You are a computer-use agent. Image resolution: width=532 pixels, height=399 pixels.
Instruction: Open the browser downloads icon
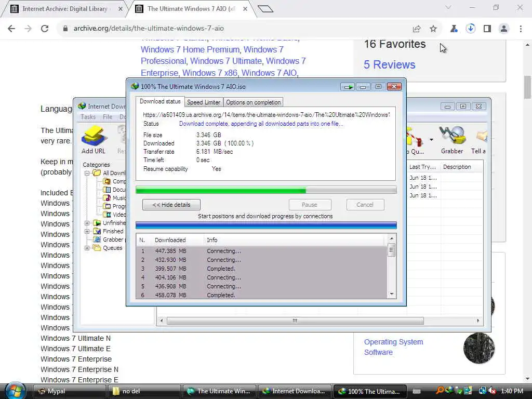470,29
